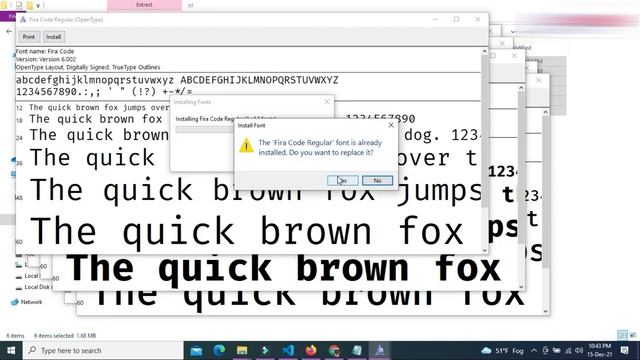Close the Fira Code Regular viewer window
The width and height of the screenshot is (640, 360).
coord(478,19)
